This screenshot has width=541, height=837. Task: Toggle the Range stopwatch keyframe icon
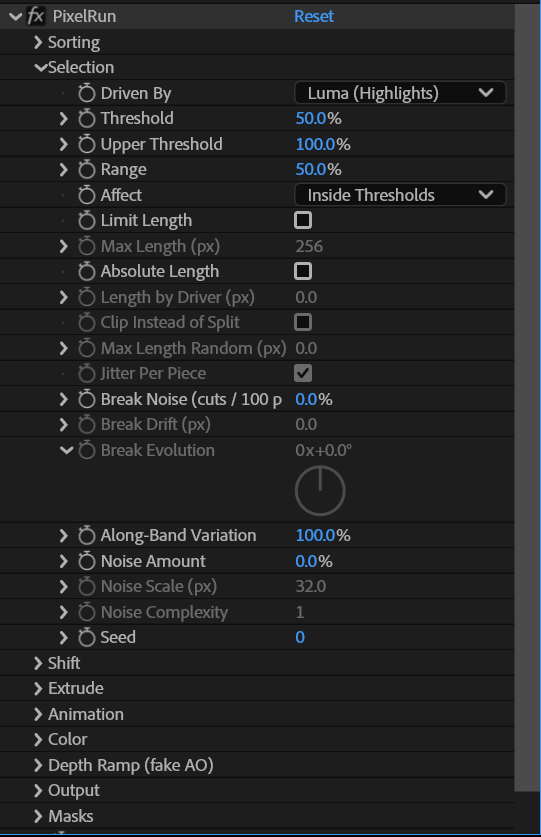pyautogui.click(x=87, y=169)
